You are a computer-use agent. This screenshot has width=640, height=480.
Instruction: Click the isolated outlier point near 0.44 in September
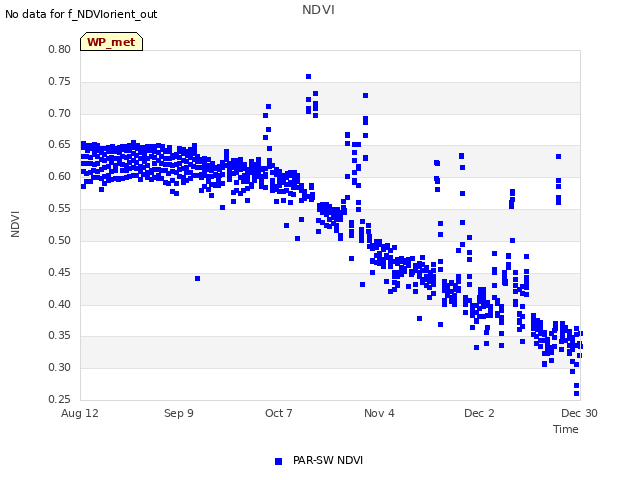coord(198,278)
